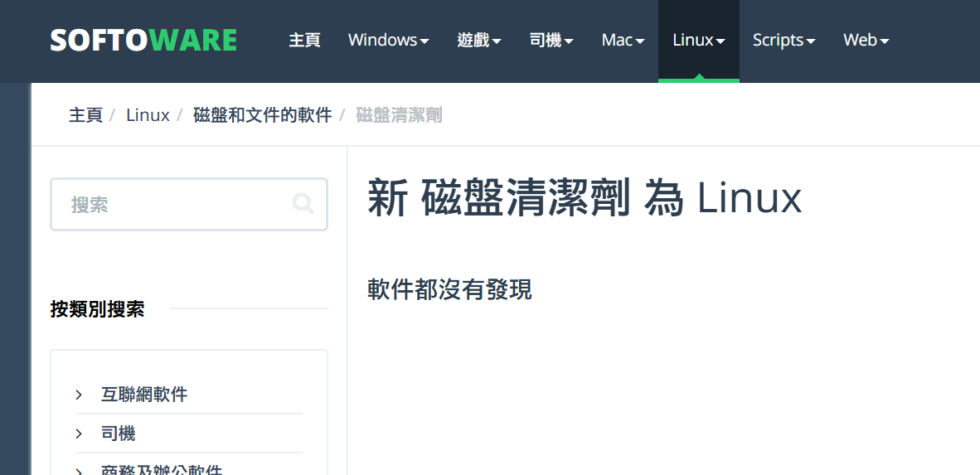The width and height of the screenshot is (980, 475).
Task: Click the search magnifier icon
Action: [x=303, y=204]
